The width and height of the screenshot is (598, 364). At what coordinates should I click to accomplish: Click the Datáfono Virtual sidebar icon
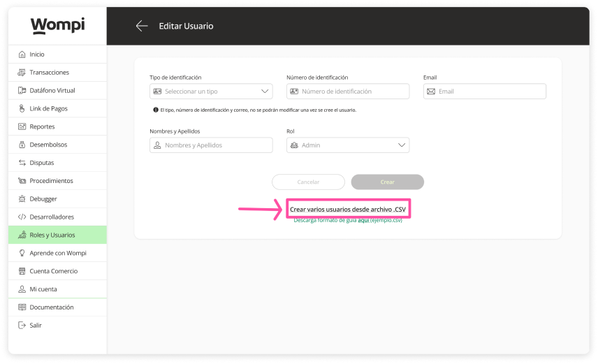pos(22,91)
